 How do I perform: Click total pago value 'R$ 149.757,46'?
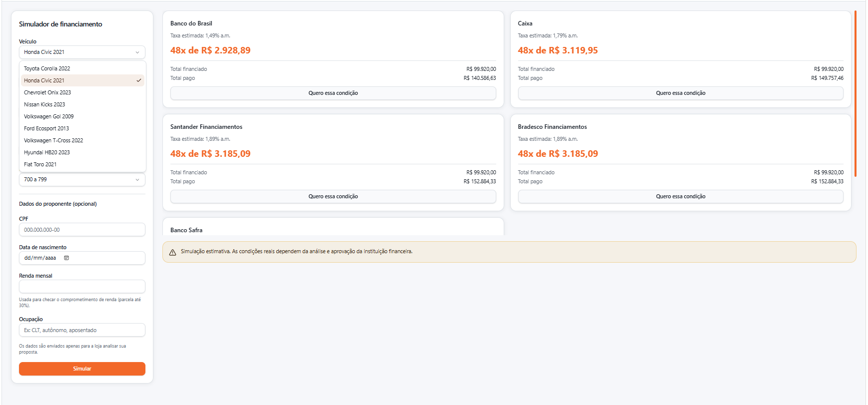tap(828, 78)
